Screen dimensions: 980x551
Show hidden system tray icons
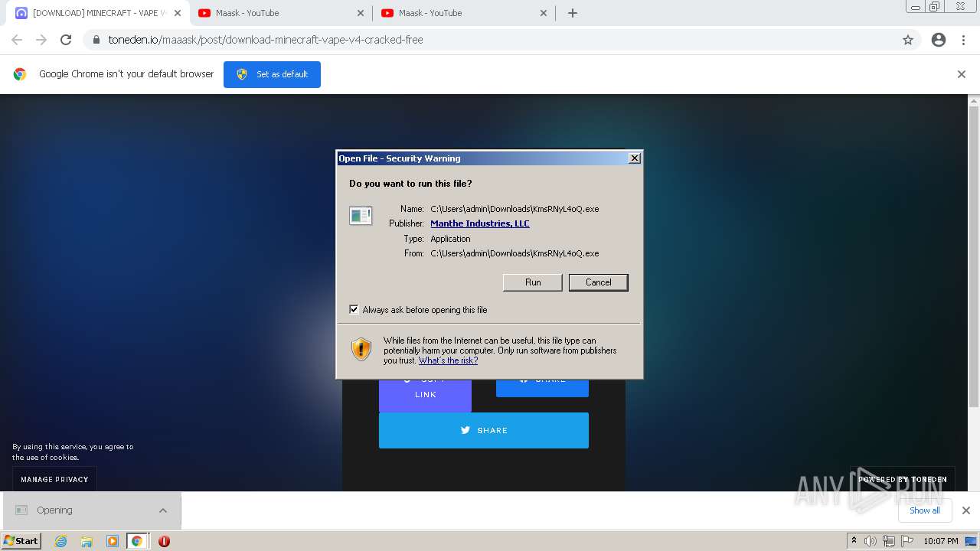(854, 541)
